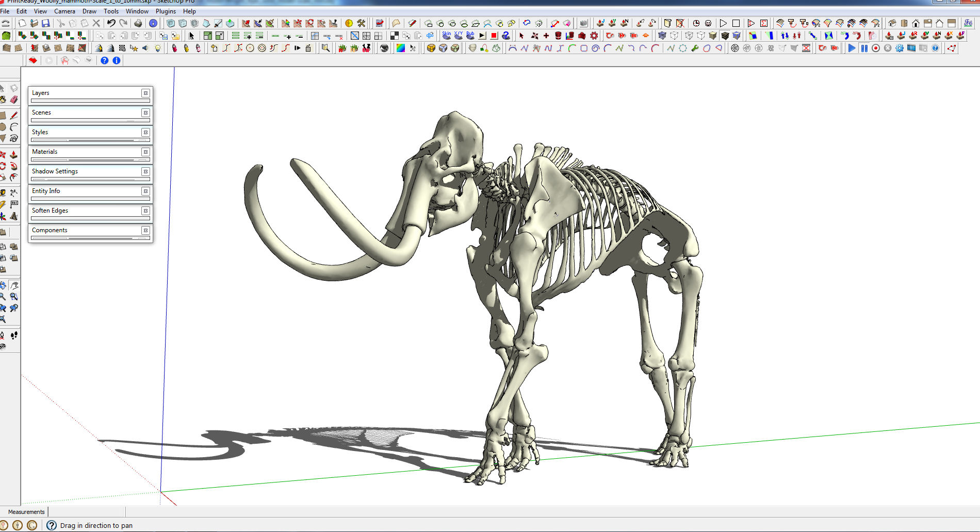Click the X/Y plugin icon
This screenshot has width=980, height=532.
pyautogui.click(x=459, y=35)
